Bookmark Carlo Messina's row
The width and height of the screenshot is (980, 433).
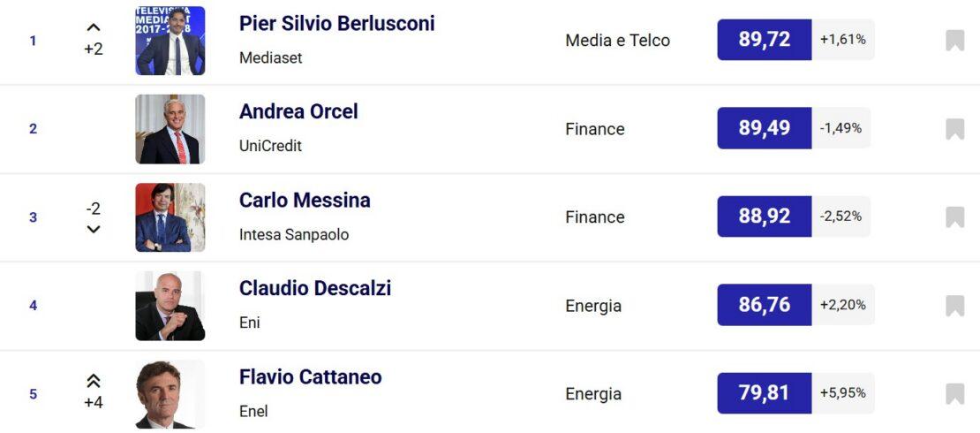(954, 217)
